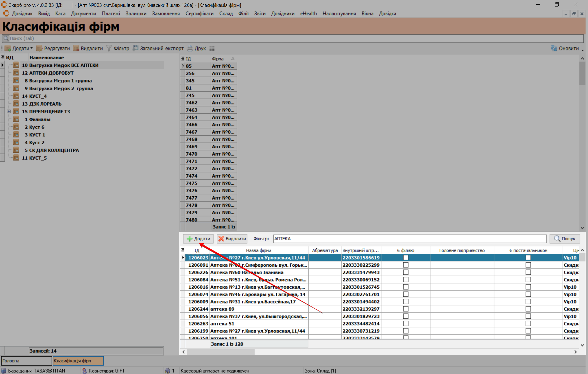Switch to the Головна tab
Screen dimensions: 588x374
point(26,361)
